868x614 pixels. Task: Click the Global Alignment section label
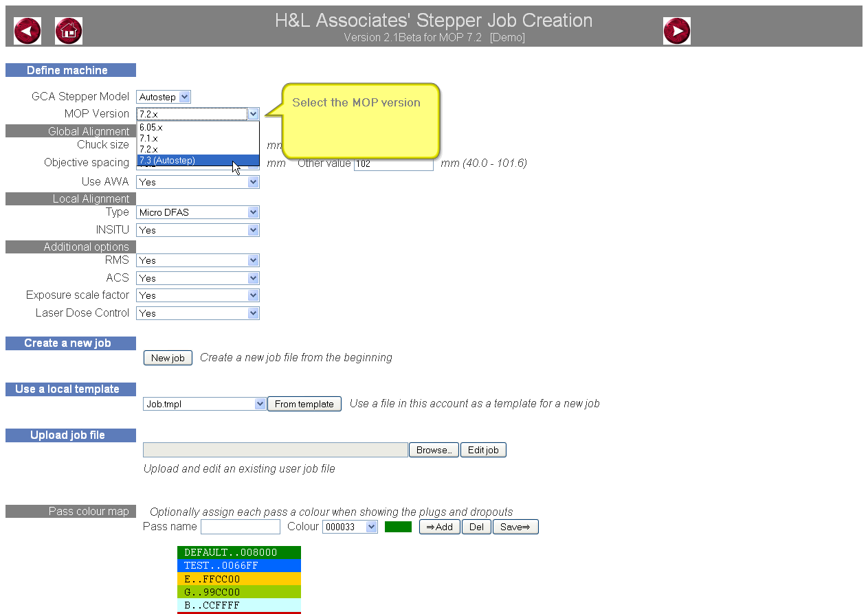[71, 131]
